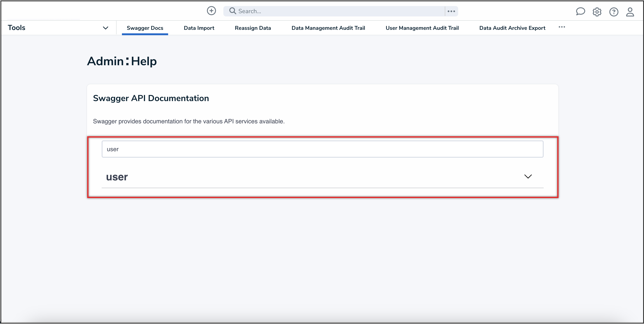644x324 pixels.
Task: Click the overflow ellipsis beside Data Audit Archive Export
Action: tap(562, 27)
